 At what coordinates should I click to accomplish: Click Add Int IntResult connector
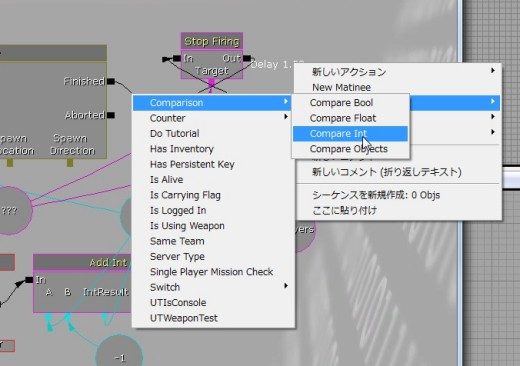tap(105, 316)
